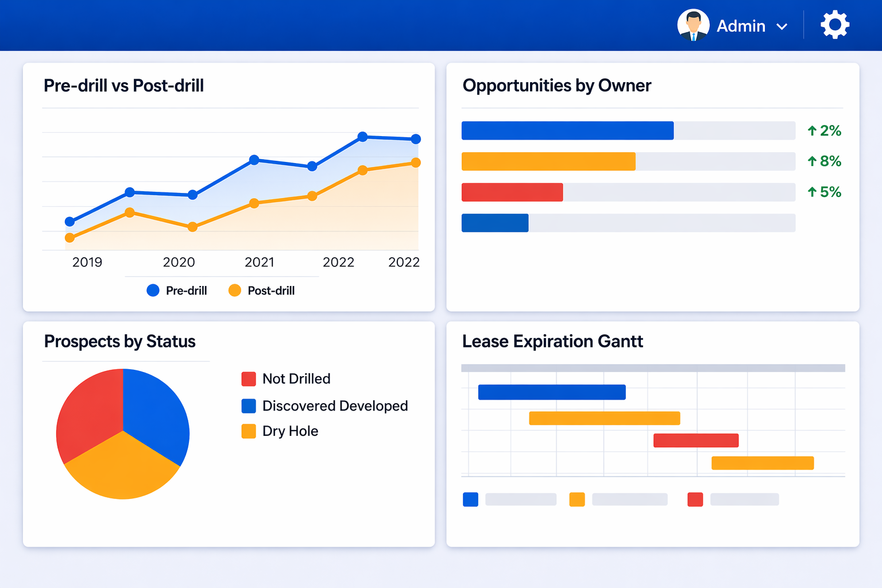Click the Pre-drill legend marker

click(153, 291)
